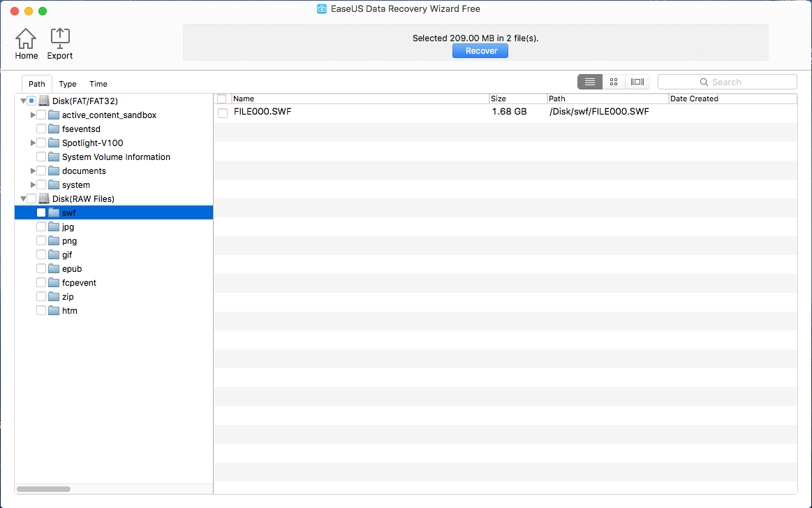Click the htm folder icon
This screenshot has width=812, height=508.
54,310
